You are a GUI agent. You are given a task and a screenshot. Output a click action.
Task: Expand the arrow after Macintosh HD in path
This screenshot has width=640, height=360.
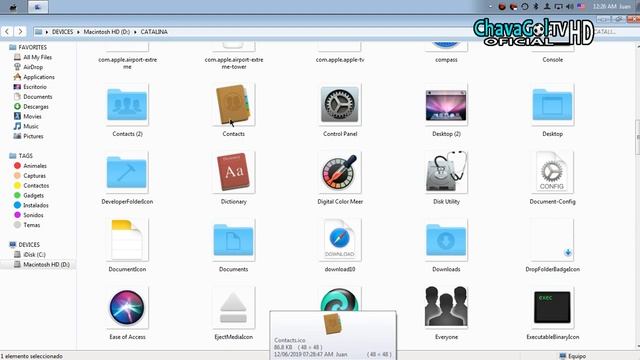(x=135, y=32)
